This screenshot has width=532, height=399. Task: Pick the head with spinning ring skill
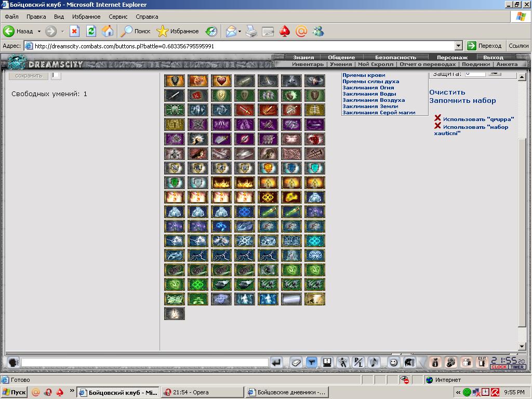[314, 81]
